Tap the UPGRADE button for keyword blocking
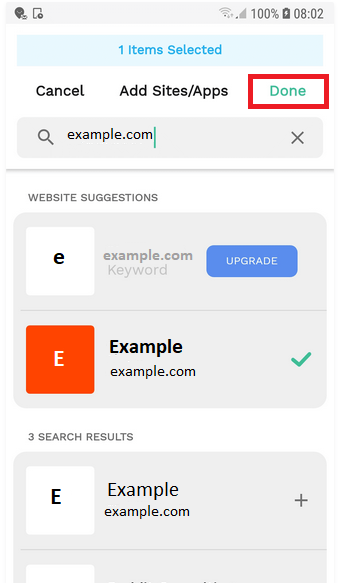 click(x=252, y=261)
